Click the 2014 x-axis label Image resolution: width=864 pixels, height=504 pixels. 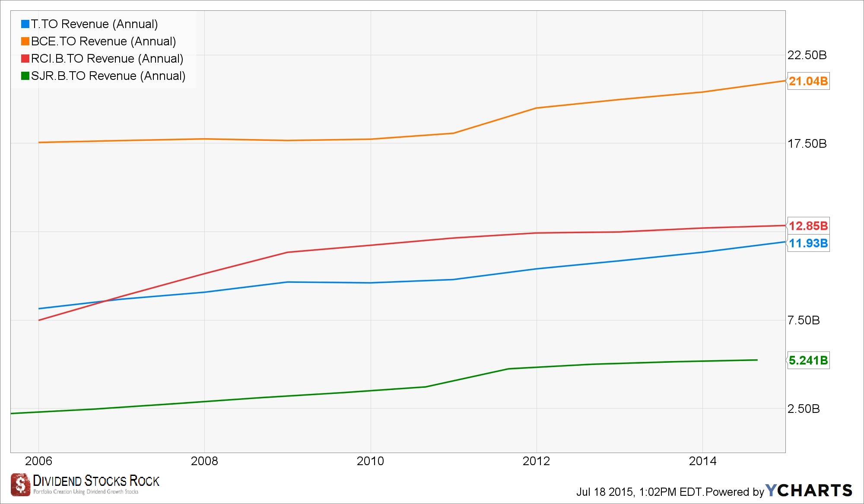(702, 461)
